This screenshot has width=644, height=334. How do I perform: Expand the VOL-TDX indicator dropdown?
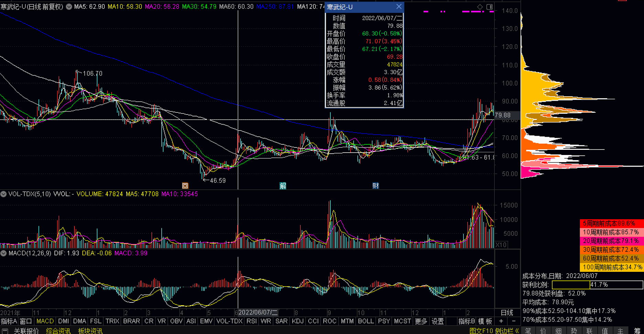pyautogui.click(x=3, y=194)
